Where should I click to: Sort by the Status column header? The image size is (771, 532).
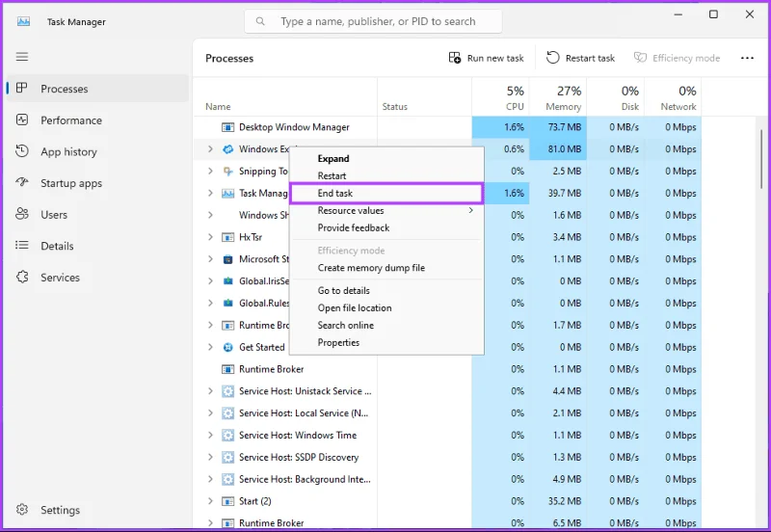[424, 97]
